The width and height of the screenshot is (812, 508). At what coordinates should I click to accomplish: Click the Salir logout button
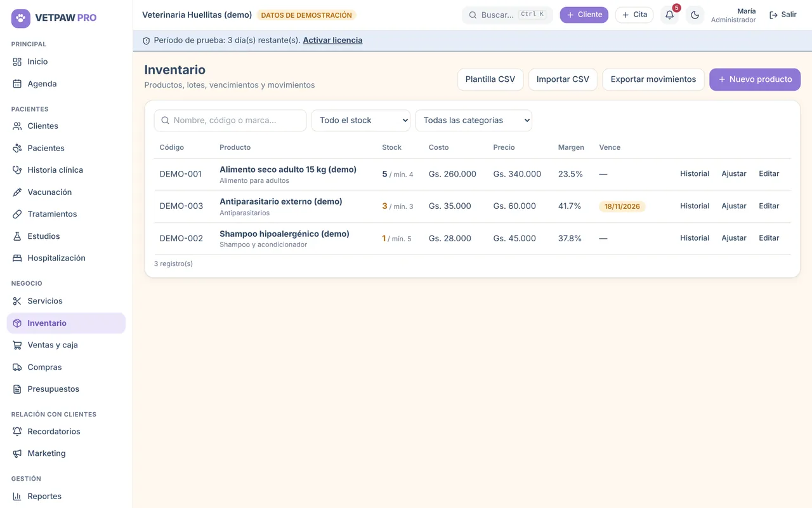click(783, 15)
